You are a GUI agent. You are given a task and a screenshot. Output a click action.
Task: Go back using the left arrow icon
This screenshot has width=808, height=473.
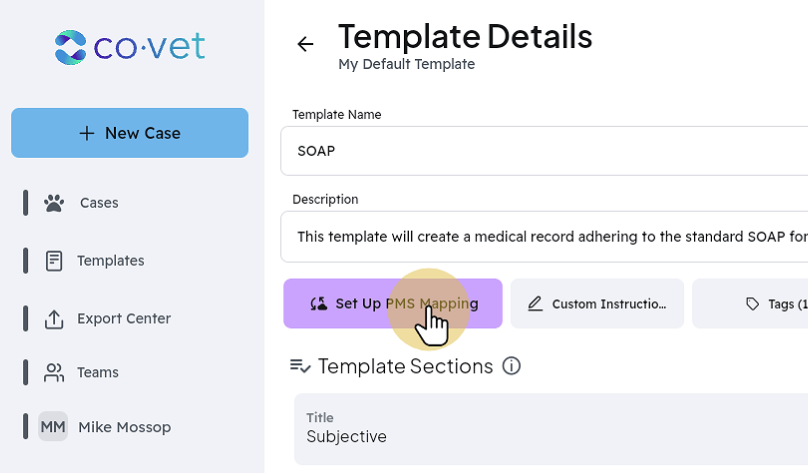pyautogui.click(x=305, y=44)
